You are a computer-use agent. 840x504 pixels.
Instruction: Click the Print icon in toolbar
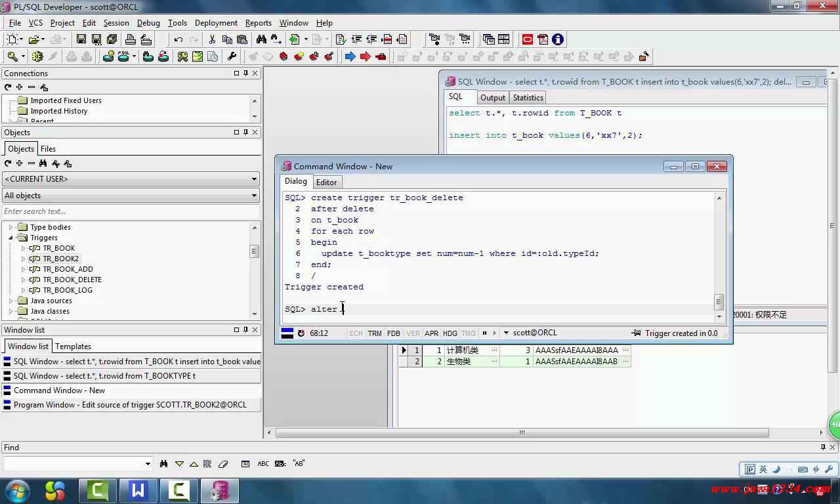coord(131,39)
